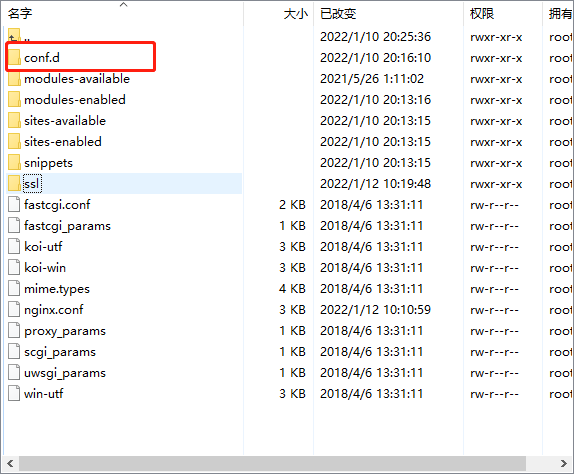574x474 pixels.
Task: Click the date 2021/5/26 1:11:02
Action: click(372, 79)
